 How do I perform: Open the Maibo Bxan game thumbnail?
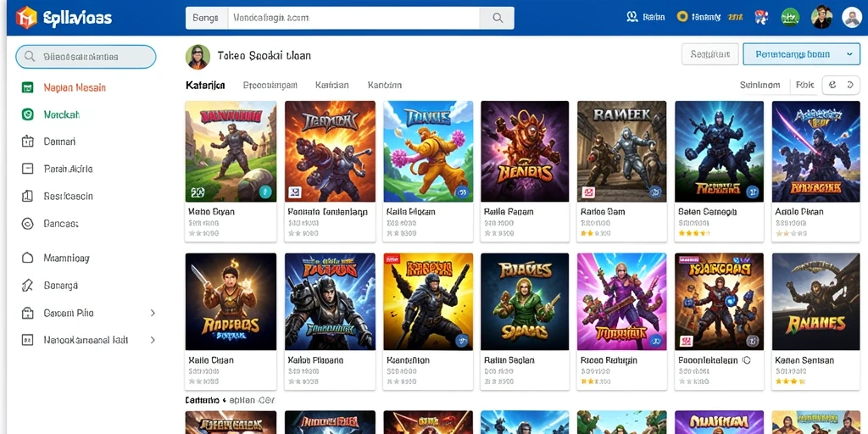231,151
